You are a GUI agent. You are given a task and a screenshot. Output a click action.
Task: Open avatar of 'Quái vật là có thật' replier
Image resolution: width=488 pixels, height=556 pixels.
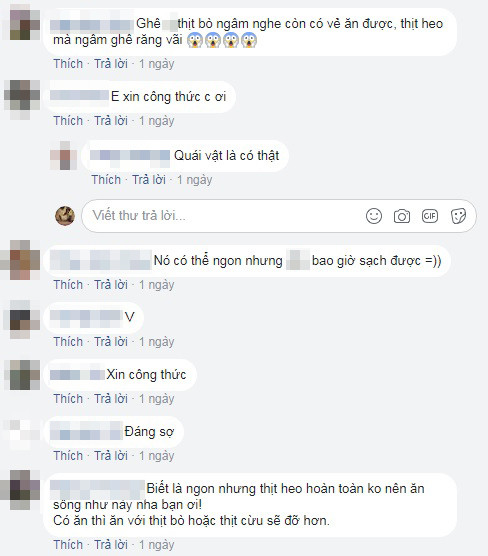pos(64,156)
